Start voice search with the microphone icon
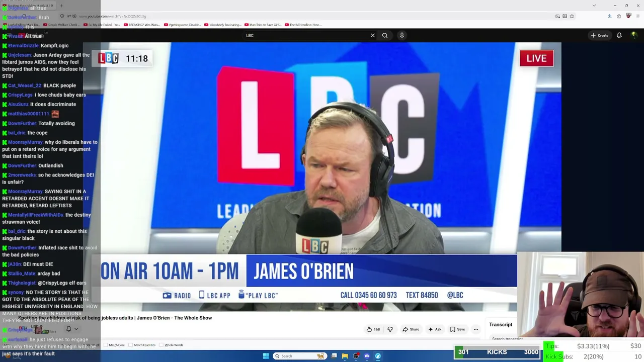Image resolution: width=644 pixels, height=362 pixels. point(401,35)
